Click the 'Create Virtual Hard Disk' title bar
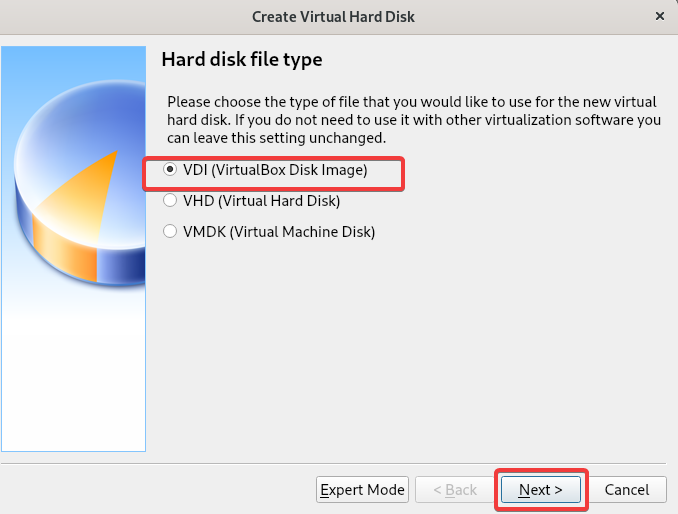Viewport: 678px width, 514px height. [x=333, y=17]
